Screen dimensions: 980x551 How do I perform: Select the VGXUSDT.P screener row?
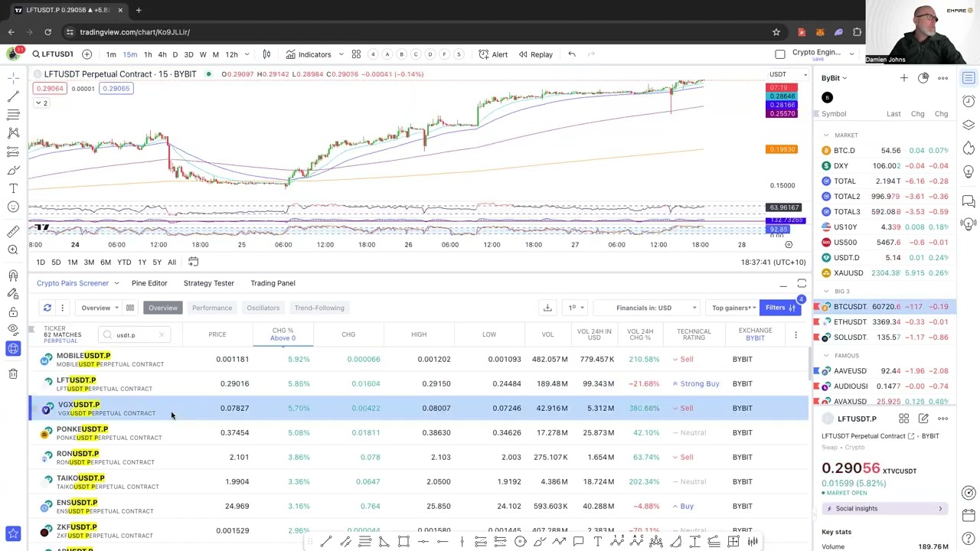[x=419, y=408]
